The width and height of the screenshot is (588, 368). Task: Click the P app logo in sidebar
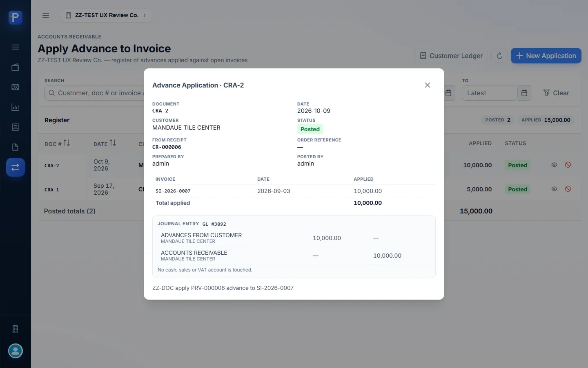tap(16, 18)
